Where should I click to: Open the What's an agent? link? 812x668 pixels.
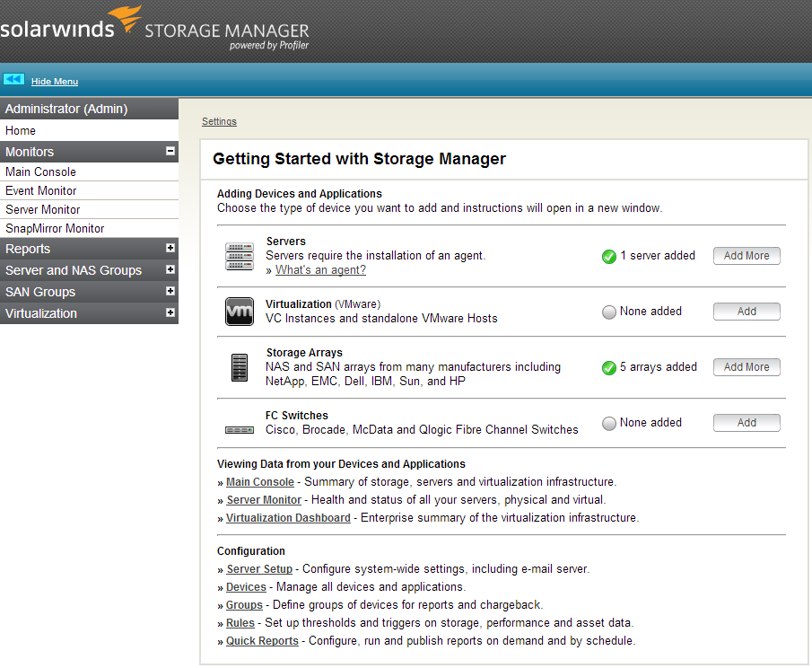[320, 270]
